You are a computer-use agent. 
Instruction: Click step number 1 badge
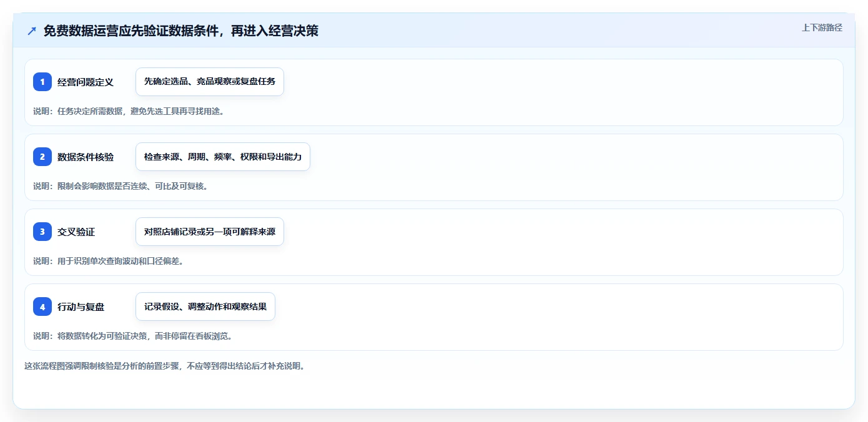tap(42, 82)
